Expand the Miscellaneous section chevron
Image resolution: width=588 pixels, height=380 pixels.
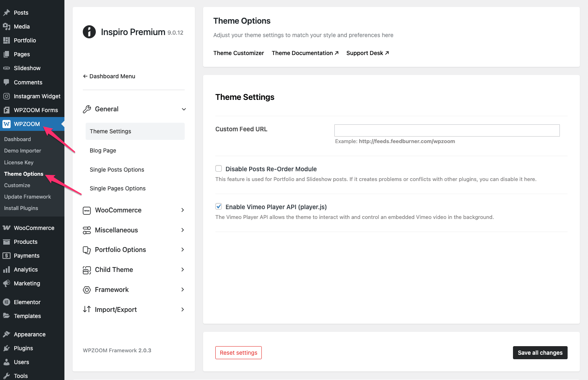click(x=183, y=230)
